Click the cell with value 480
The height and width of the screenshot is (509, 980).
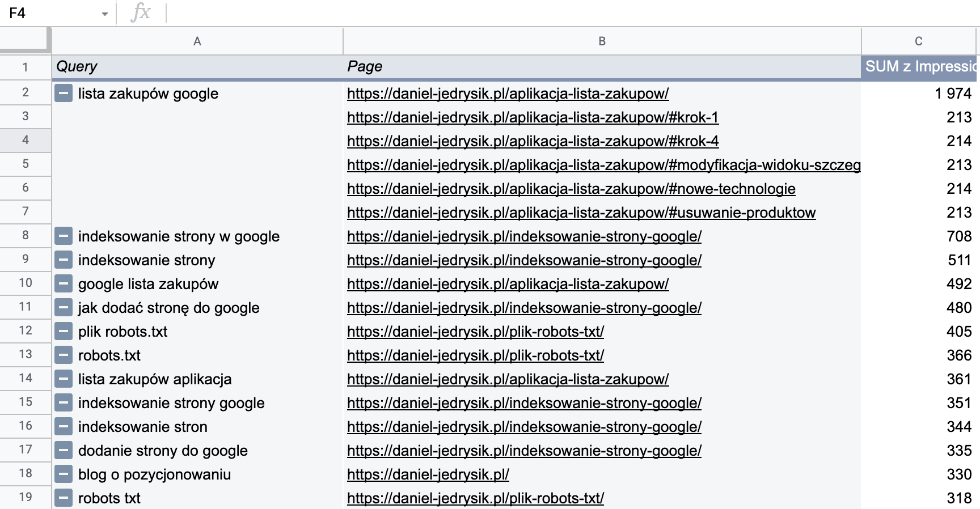point(919,307)
